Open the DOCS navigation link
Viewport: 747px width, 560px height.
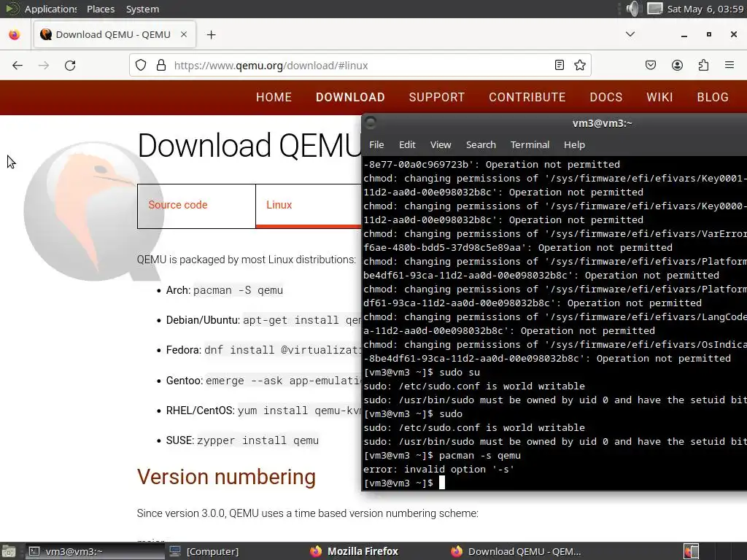pos(606,97)
